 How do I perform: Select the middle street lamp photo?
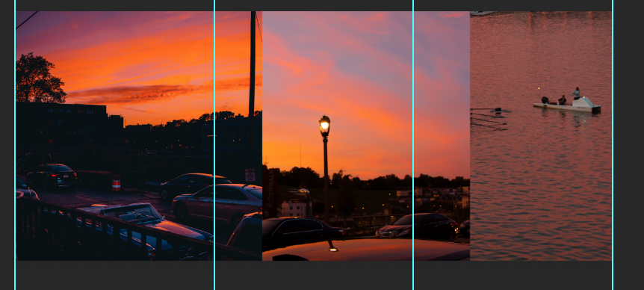pos(366,135)
